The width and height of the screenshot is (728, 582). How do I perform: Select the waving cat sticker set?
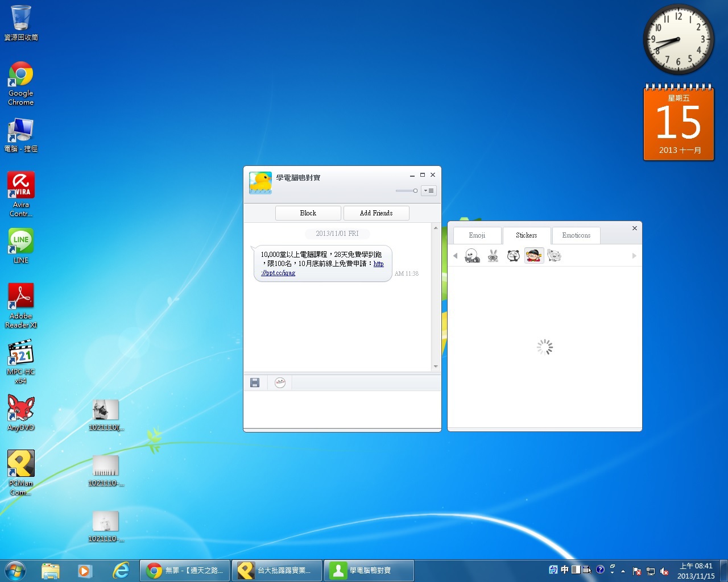click(554, 256)
